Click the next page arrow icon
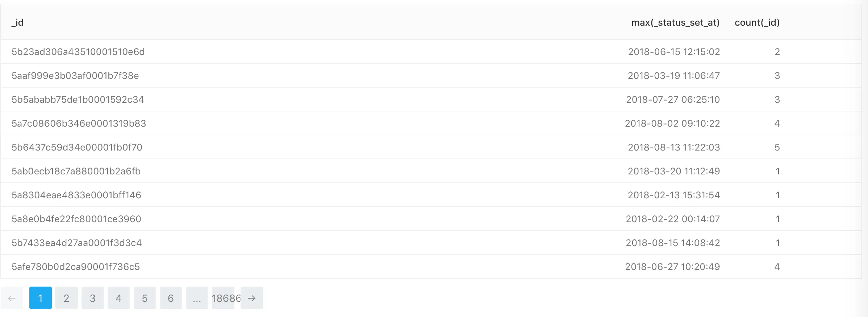The height and width of the screenshot is (317, 868). (251, 298)
